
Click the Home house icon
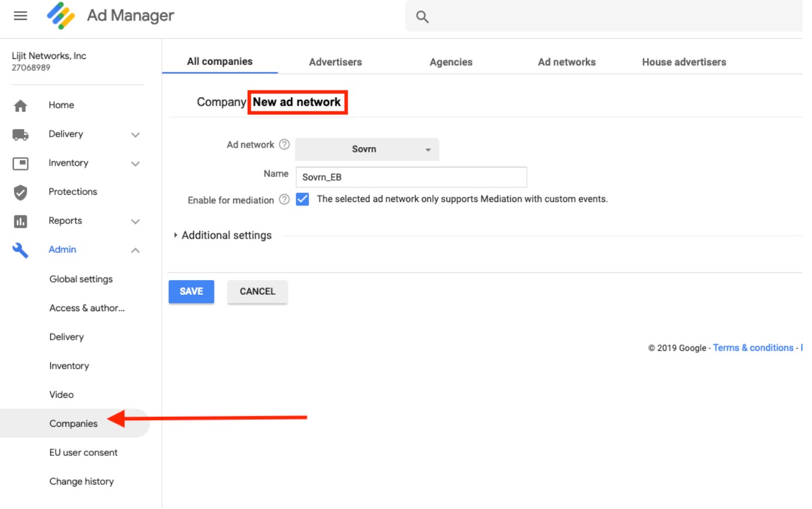20,106
